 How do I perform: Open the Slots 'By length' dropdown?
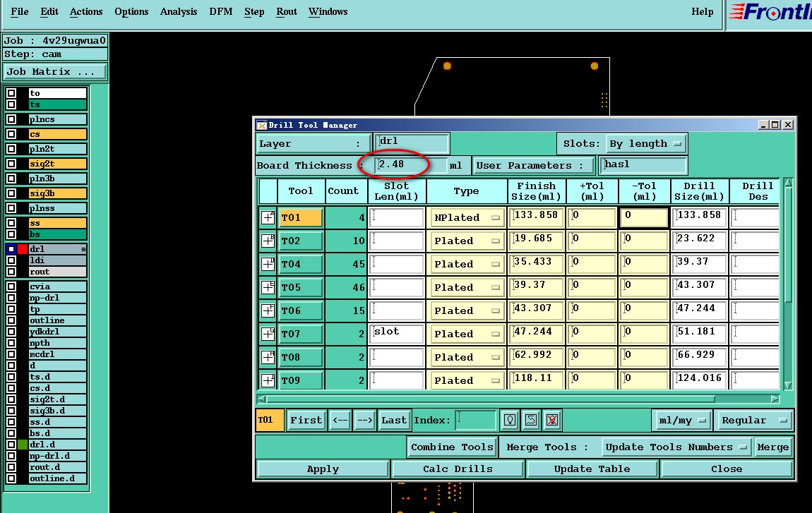click(646, 144)
